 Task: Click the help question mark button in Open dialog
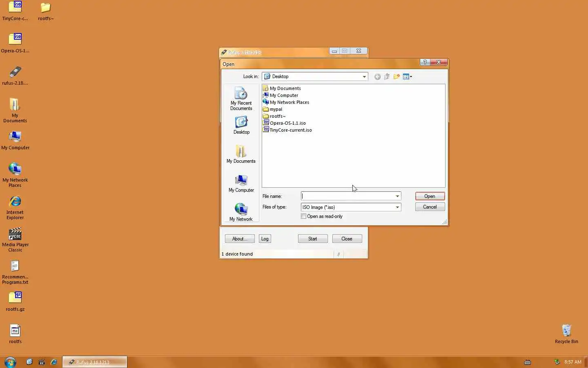425,62
